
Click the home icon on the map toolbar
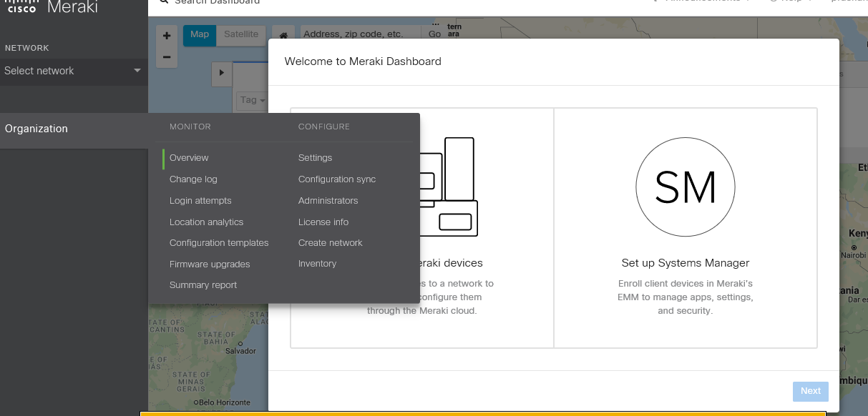coord(283,34)
